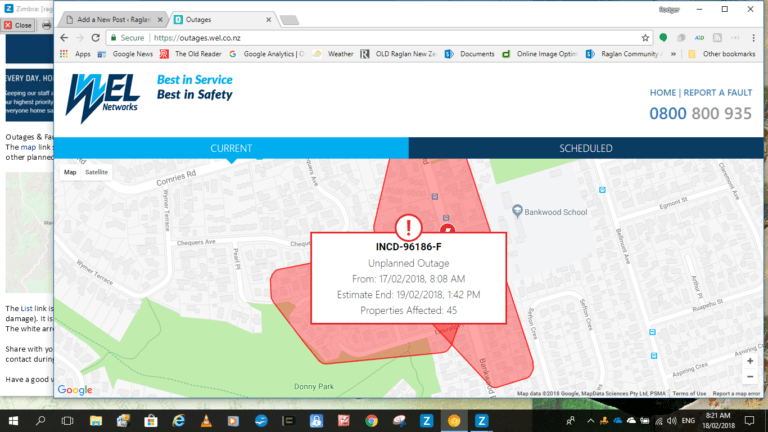Launch VLC media player from taskbar
768x432 pixels.
pos(206,421)
